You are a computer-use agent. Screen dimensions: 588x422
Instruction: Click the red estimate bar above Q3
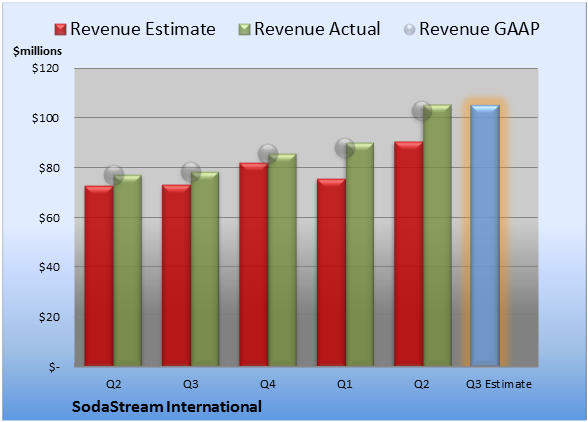pos(176,275)
